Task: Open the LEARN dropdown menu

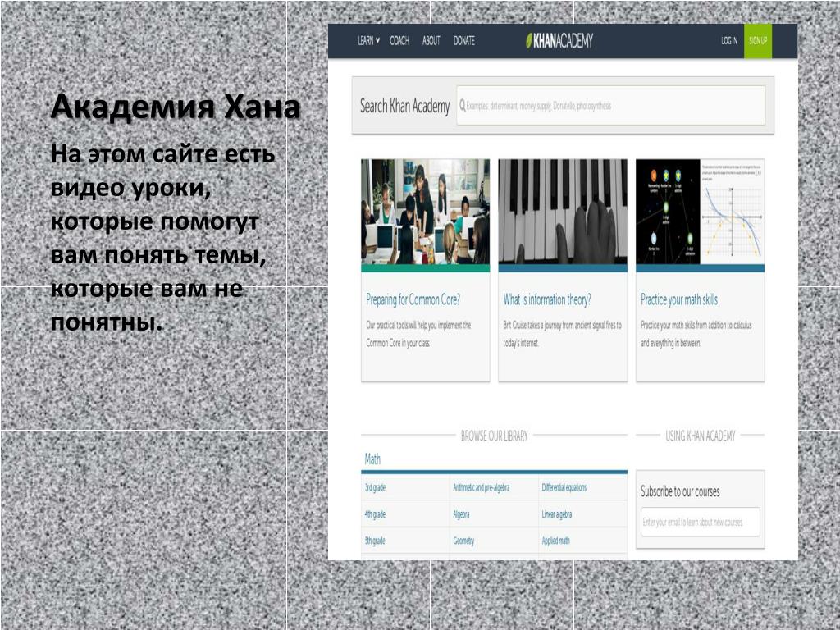Action: tap(368, 41)
